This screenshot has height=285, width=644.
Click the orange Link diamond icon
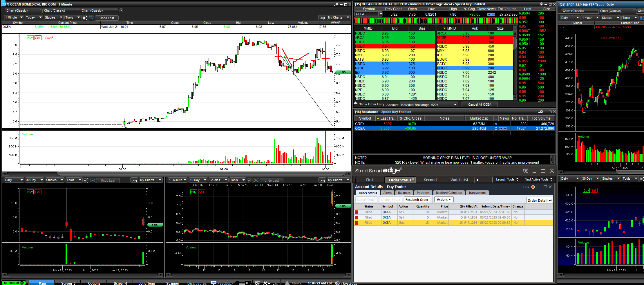click(533, 187)
